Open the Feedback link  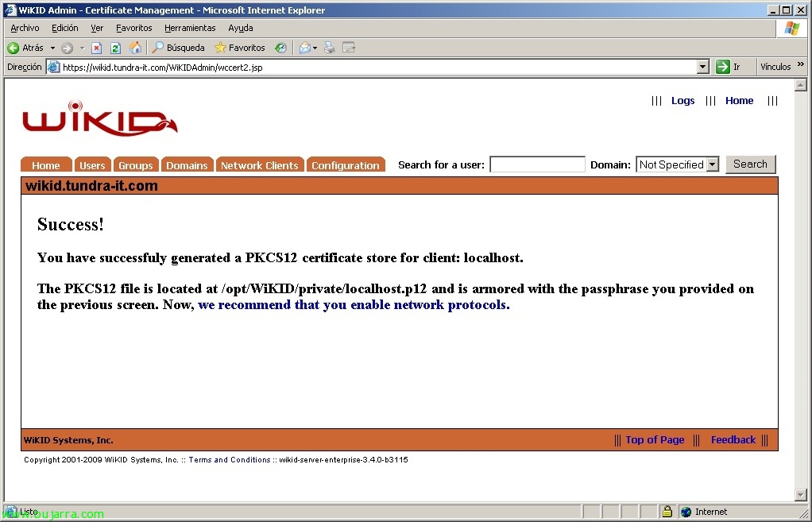pos(733,439)
